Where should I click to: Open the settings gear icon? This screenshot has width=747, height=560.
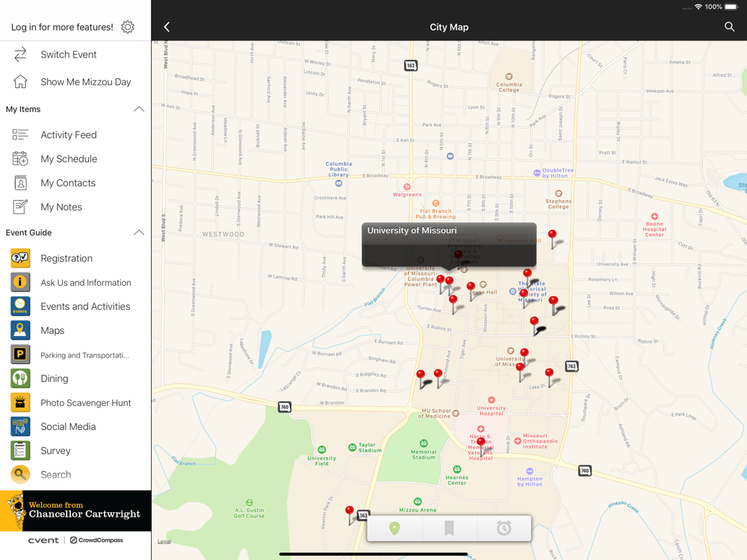tap(128, 27)
